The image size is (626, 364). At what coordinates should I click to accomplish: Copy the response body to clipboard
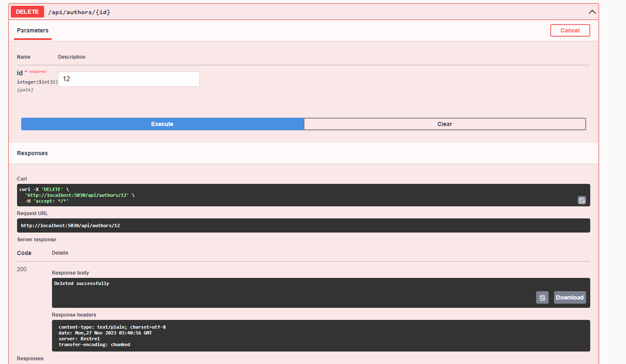[542, 297]
